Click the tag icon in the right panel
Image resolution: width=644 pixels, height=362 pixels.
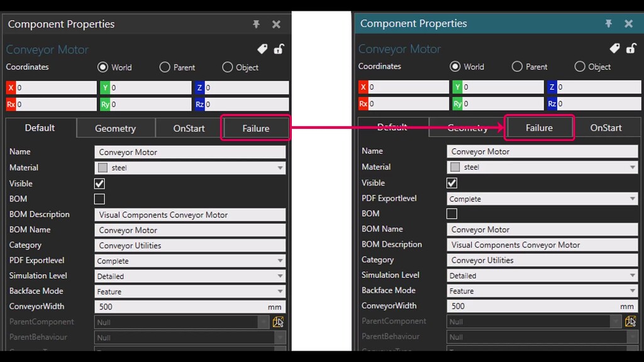(x=615, y=48)
